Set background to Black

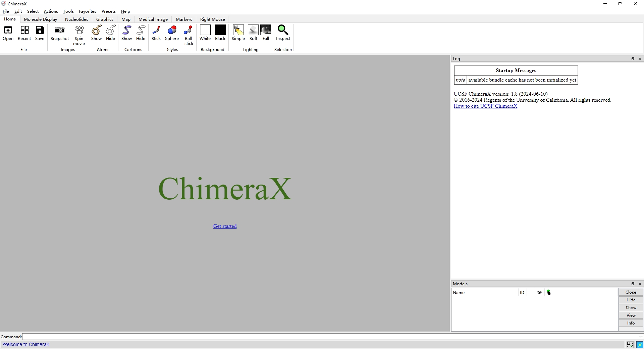220,33
